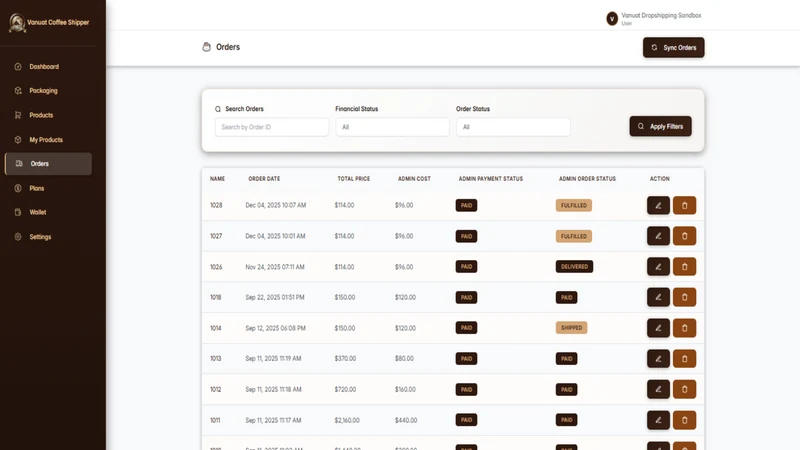Image resolution: width=800 pixels, height=450 pixels.
Task: Open the Financial Status dropdown
Action: 392,127
